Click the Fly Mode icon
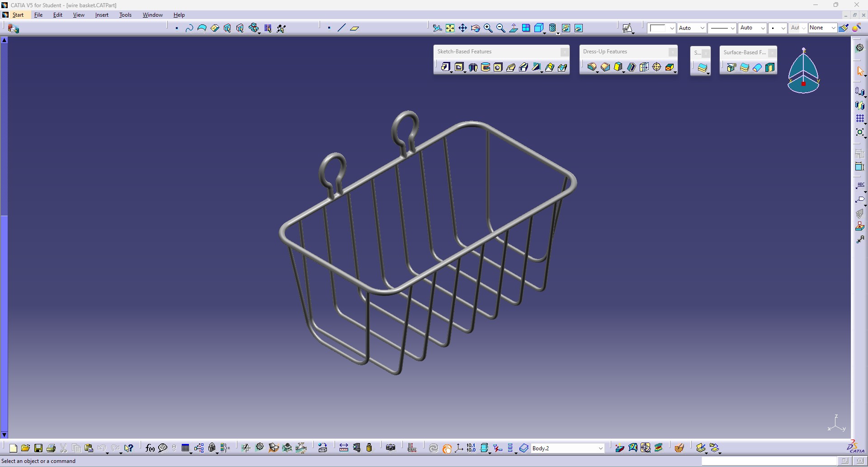The width and height of the screenshot is (868, 467). click(x=437, y=28)
